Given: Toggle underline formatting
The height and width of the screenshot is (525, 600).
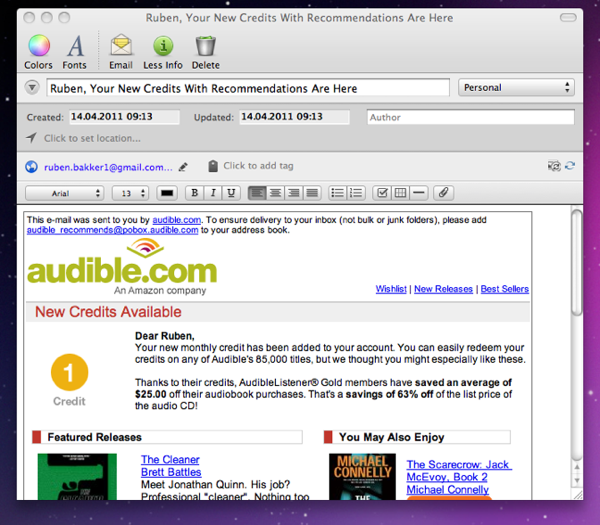Looking at the screenshot, I should click(x=231, y=193).
